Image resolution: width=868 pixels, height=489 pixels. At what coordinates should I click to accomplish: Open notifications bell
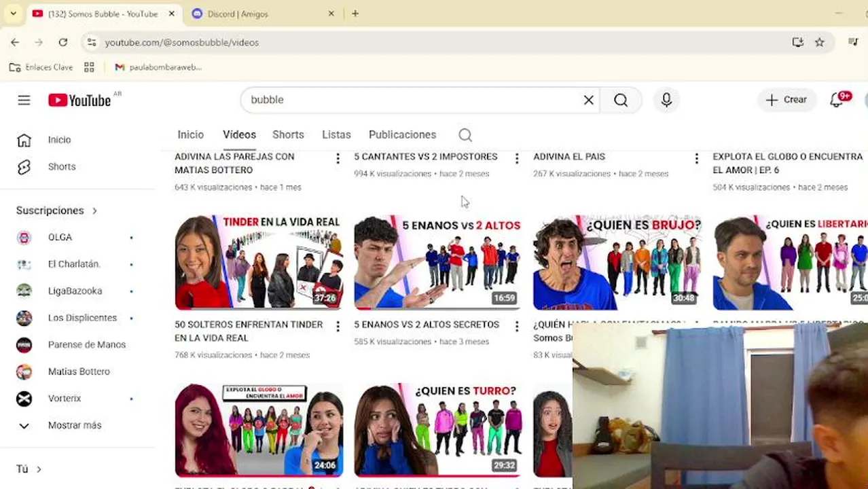coord(837,100)
